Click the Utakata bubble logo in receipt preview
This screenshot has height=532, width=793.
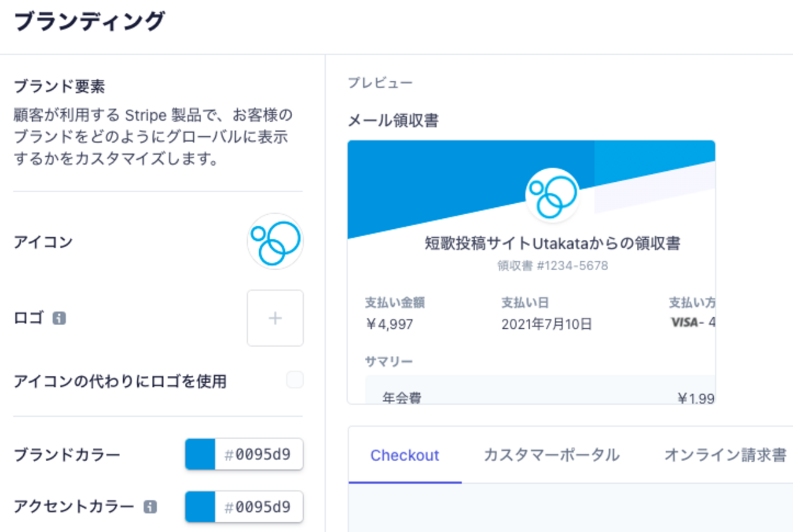pyautogui.click(x=552, y=195)
